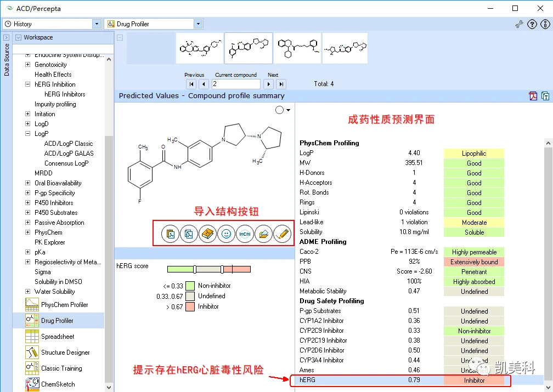Image resolution: width=553 pixels, height=392 pixels.
Task: Expand the Water Solubility node
Action: 27,292
